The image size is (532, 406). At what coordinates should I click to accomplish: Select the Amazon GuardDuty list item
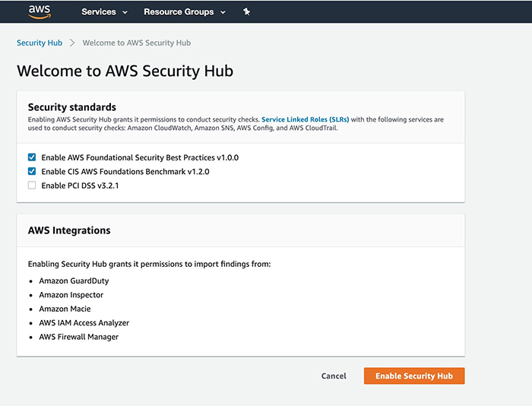[x=74, y=281]
